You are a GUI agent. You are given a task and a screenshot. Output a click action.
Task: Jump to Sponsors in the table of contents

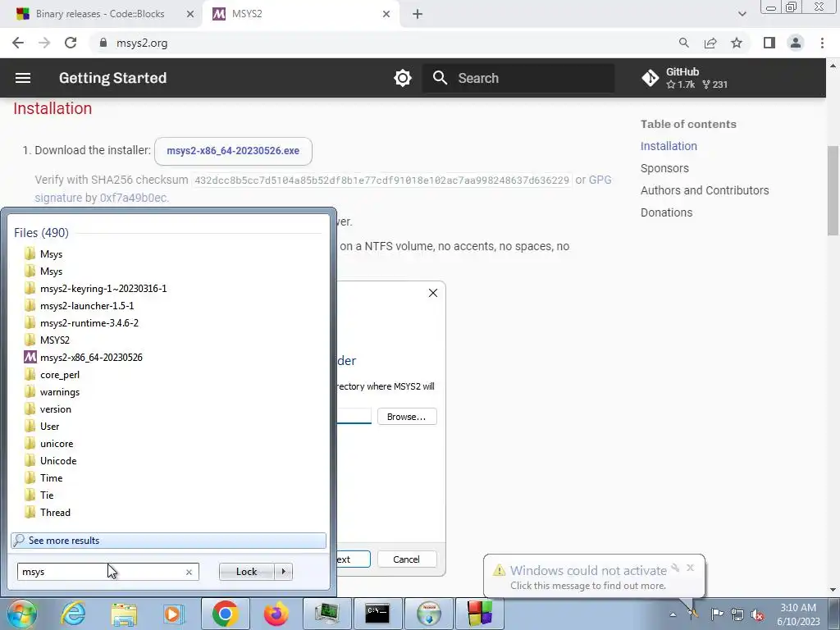(664, 168)
